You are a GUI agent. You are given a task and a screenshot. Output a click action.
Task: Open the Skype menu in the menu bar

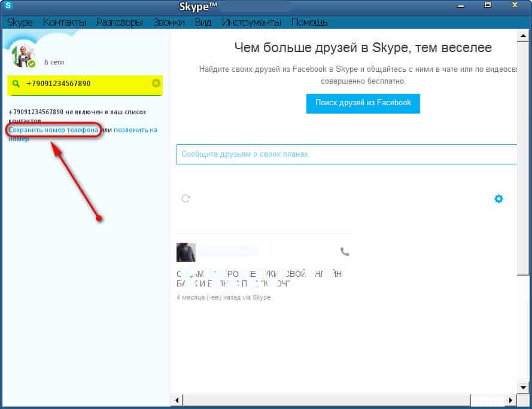click(x=20, y=22)
